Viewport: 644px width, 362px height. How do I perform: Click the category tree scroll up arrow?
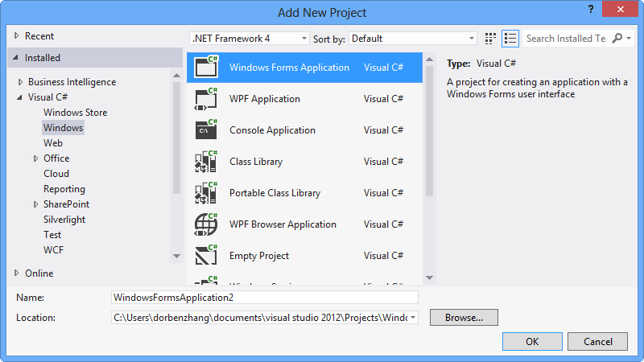point(176,76)
